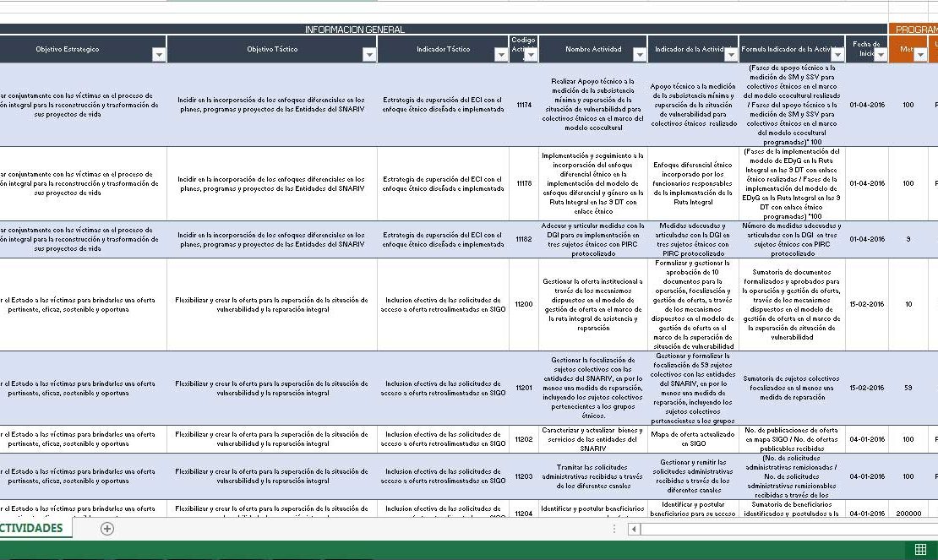The width and height of the screenshot is (938, 560).
Task: Select 'Estrategia de superación del ECI' cell in row 11174
Action: coord(444,105)
